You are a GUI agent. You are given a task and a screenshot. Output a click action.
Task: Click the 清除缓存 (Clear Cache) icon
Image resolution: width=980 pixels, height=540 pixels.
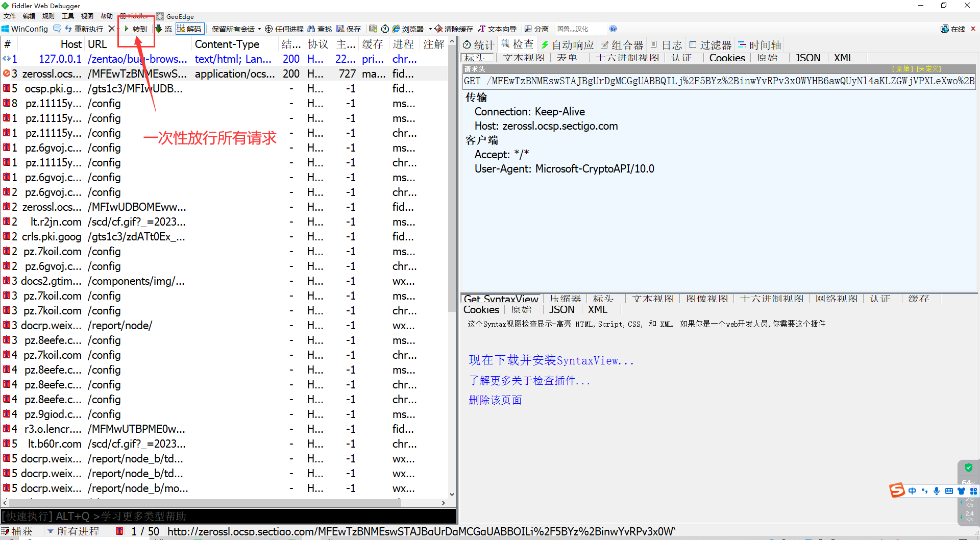click(454, 29)
